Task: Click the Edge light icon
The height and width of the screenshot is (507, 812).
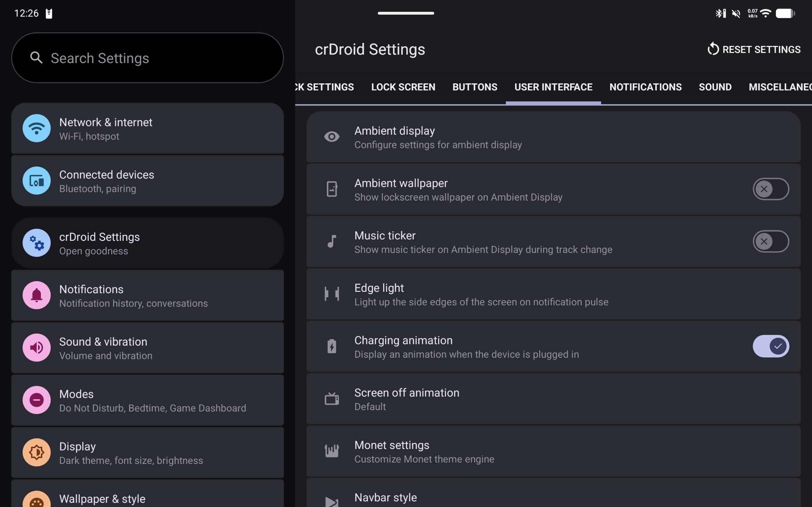Action: [x=331, y=294]
